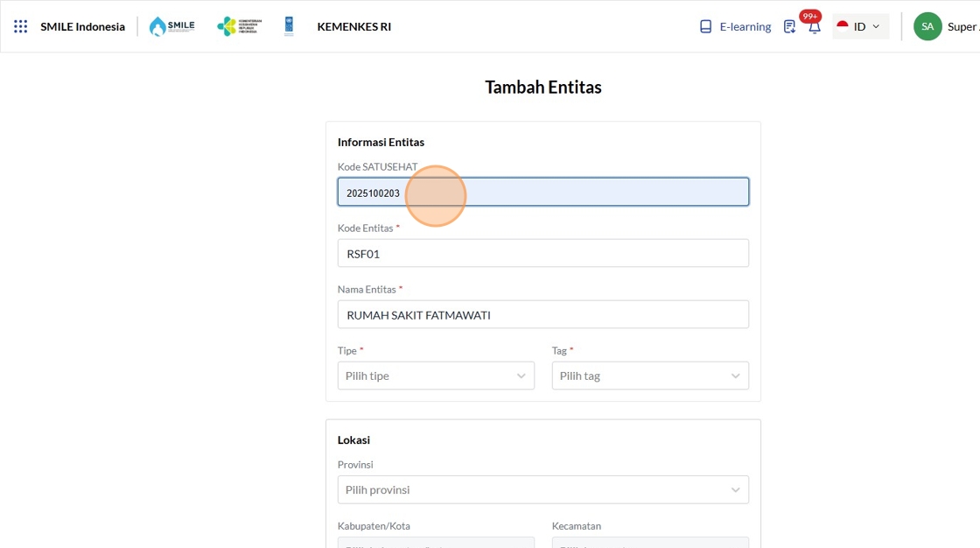The height and width of the screenshot is (548, 980).
Task: Click the E-learning link
Action: [745, 26]
